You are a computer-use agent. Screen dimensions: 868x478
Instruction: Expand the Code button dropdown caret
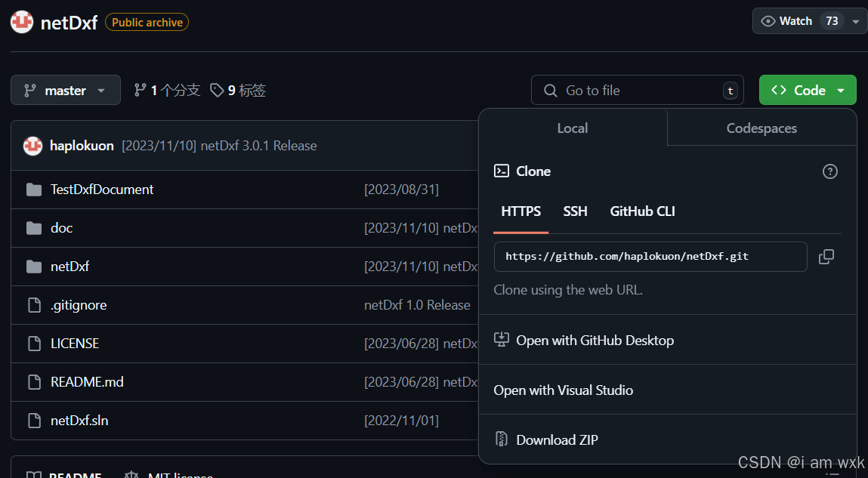click(x=841, y=91)
